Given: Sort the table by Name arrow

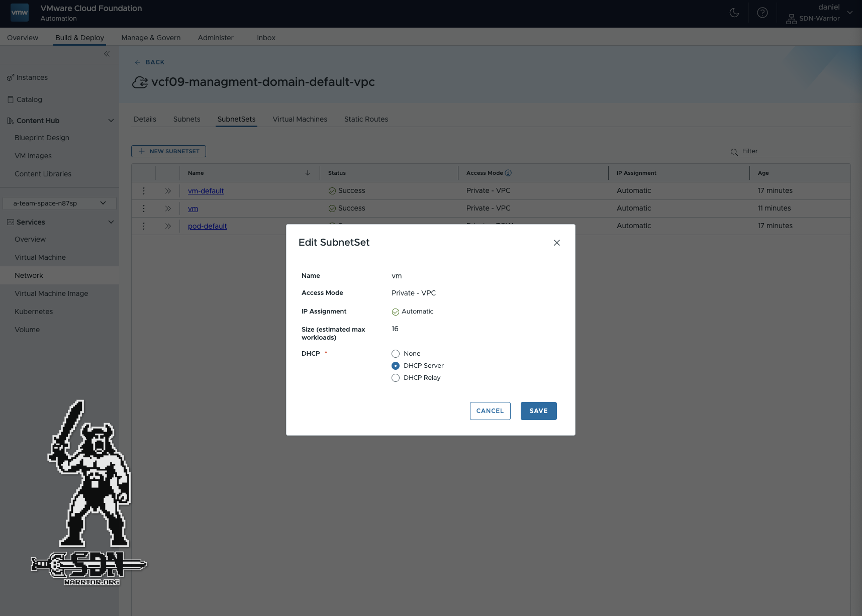Looking at the screenshot, I should [x=308, y=173].
